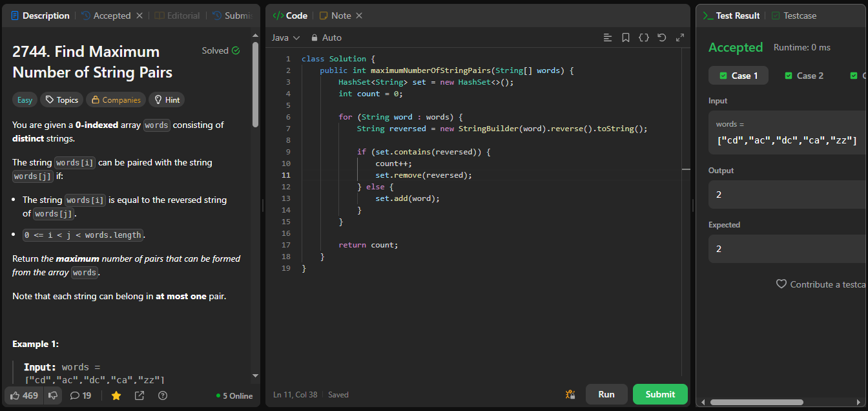Expand the Topics tag section
868x411 pixels.
(x=61, y=100)
